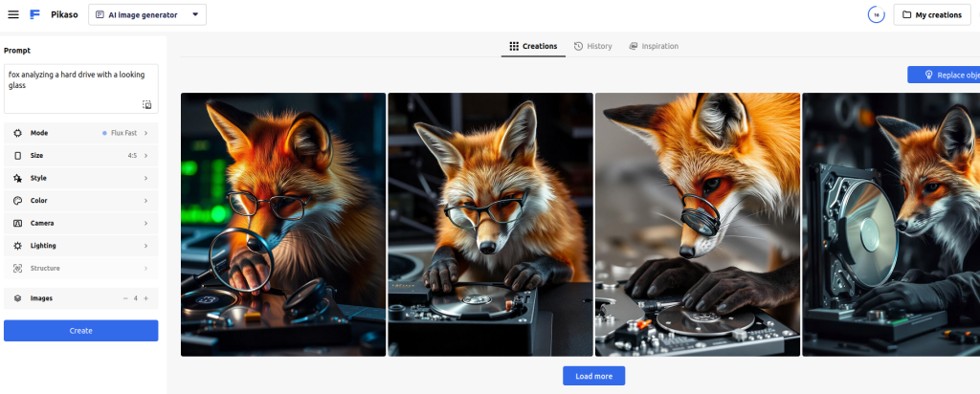The width and height of the screenshot is (980, 394).
Task: Expand the Size setting showing 4:5
Action: pos(80,155)
